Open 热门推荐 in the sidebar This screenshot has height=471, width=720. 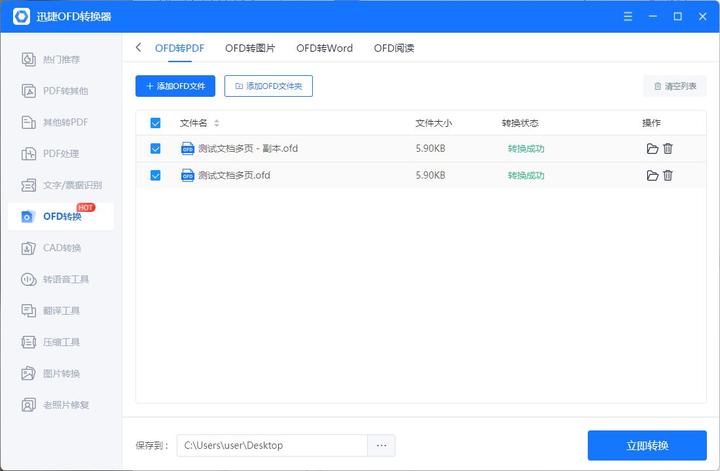click(61, 59)
